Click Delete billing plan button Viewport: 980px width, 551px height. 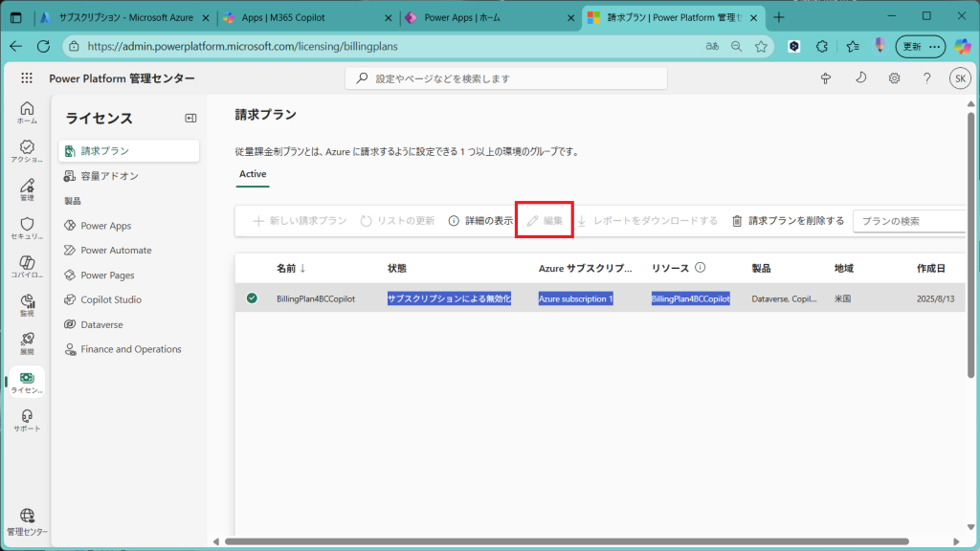pos(788,221)
